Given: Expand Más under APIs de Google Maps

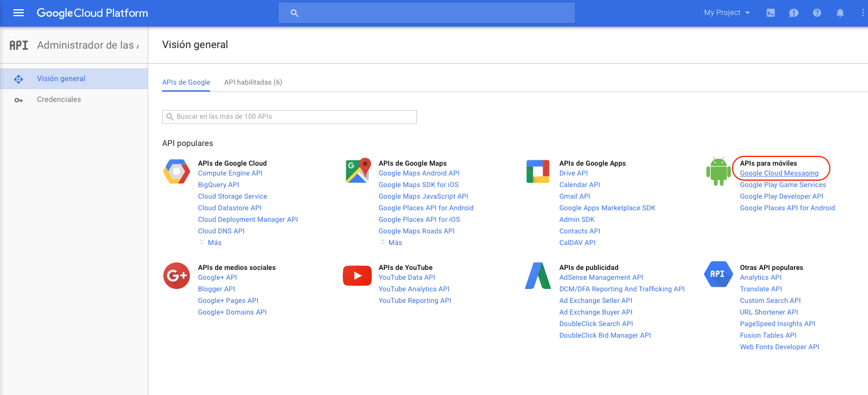Looking at the screenshot, I should tap(391, 242).
